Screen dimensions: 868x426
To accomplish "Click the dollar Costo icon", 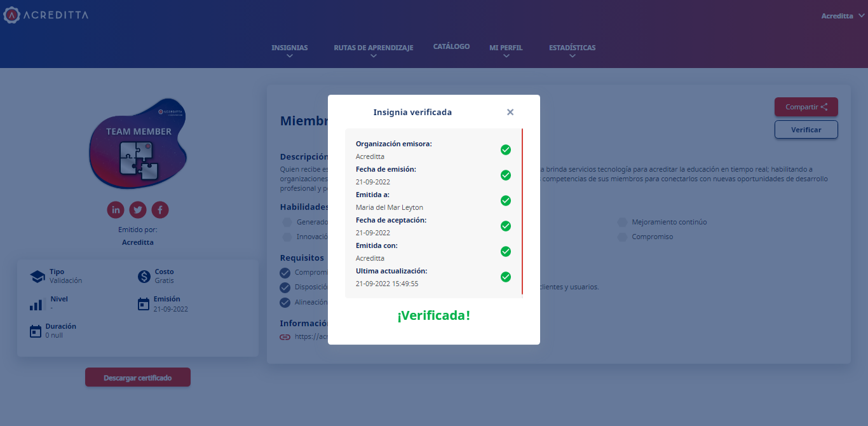I will [144, 277].
